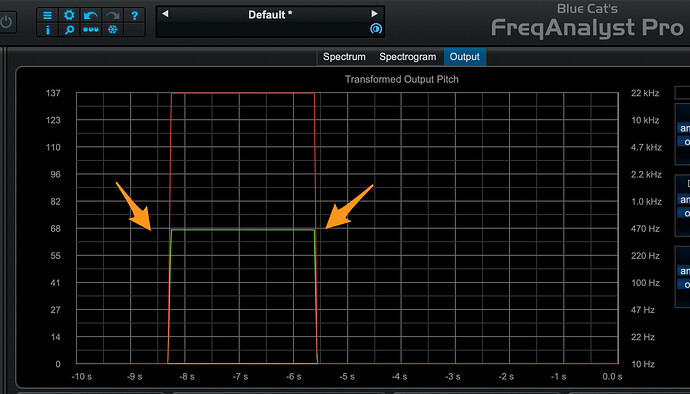
Task: Toggle the plugin power bypass button
Action: 6,22
